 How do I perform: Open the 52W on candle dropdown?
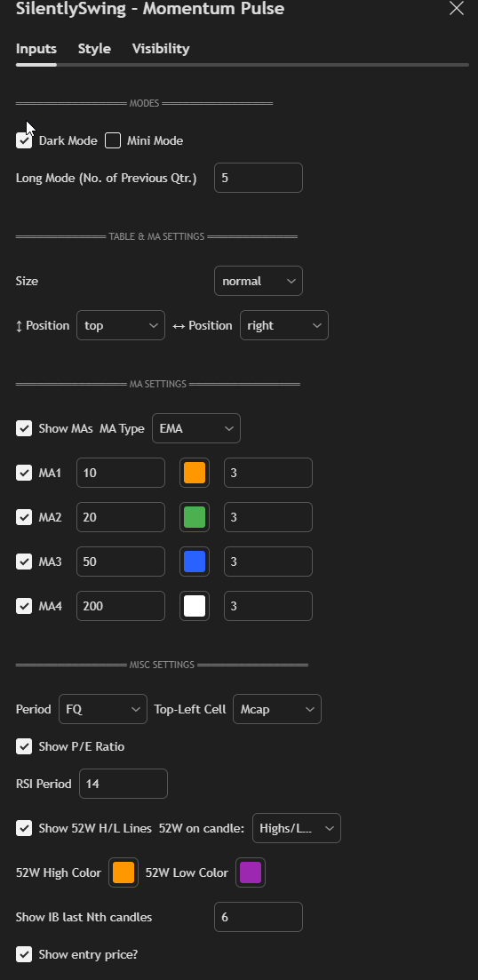click(296, 828)
